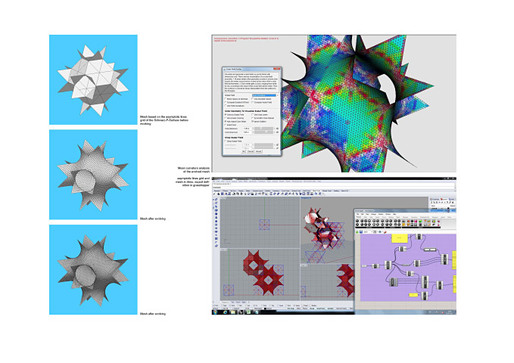The width and height of the screenshot is (514, 363).
Task: Click the green open icon on Grasshopper canvas toolbar
Action: 357,232
